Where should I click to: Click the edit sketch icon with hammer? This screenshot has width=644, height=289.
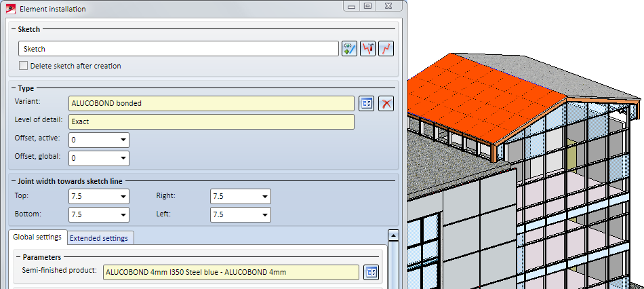pyautogui.click(x=367, y=49)
